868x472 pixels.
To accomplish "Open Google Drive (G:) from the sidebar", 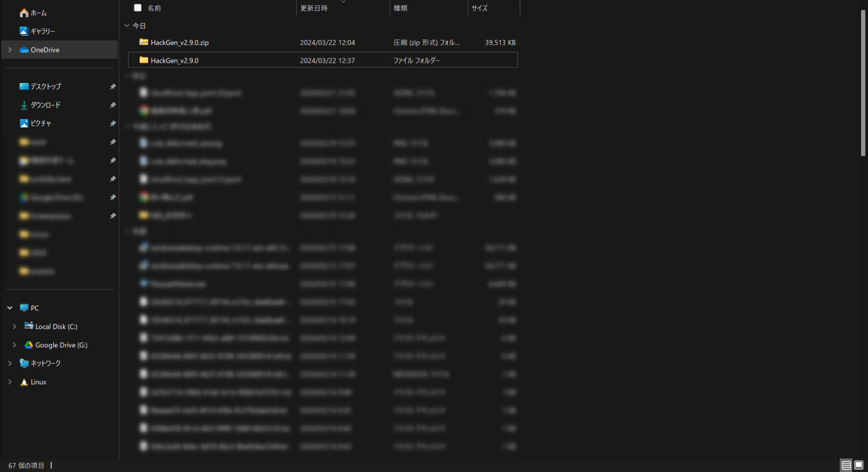I will point(60,344).
